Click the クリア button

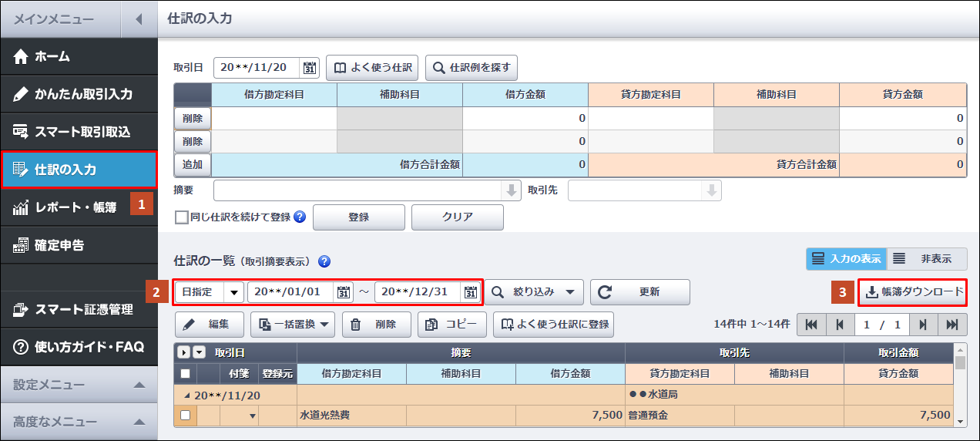[458, 217]
